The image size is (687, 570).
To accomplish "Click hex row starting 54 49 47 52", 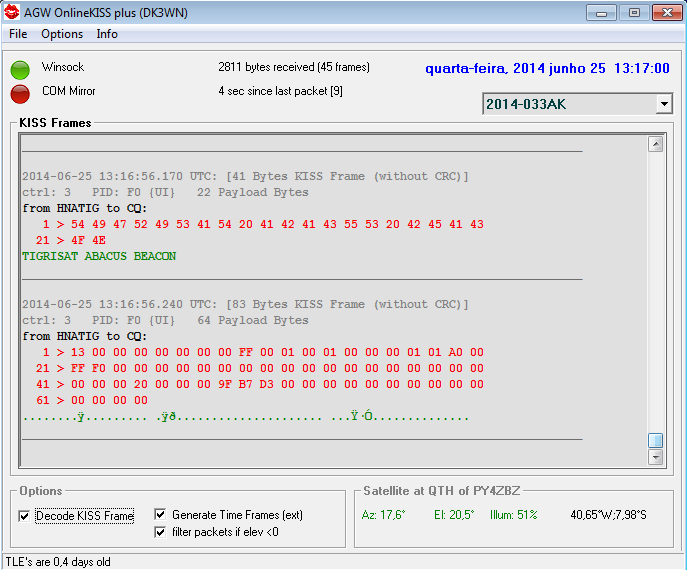I will (263, 224).
